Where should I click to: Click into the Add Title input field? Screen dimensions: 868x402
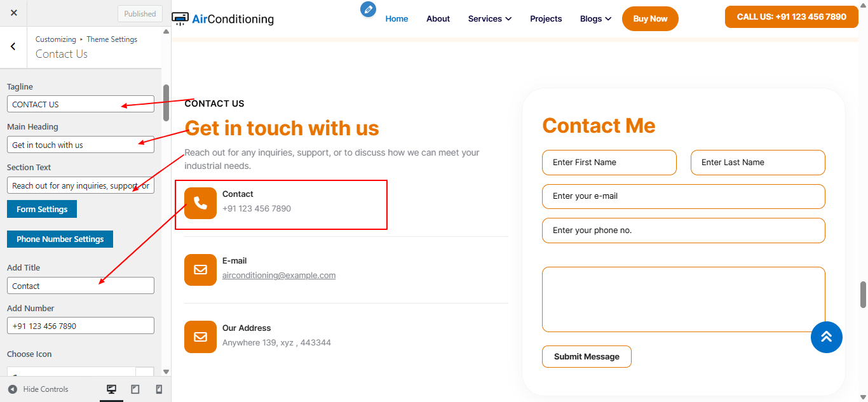click(81, 286)
